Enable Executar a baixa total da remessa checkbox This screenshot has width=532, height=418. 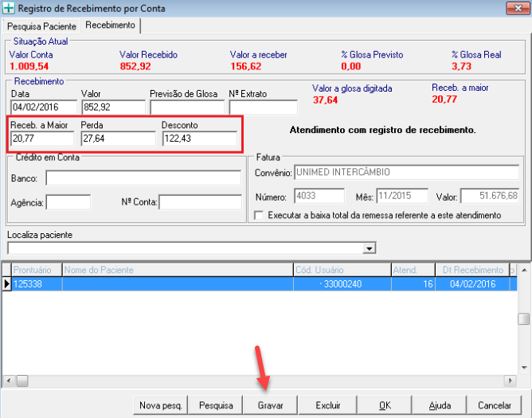(x=259, y=216)
